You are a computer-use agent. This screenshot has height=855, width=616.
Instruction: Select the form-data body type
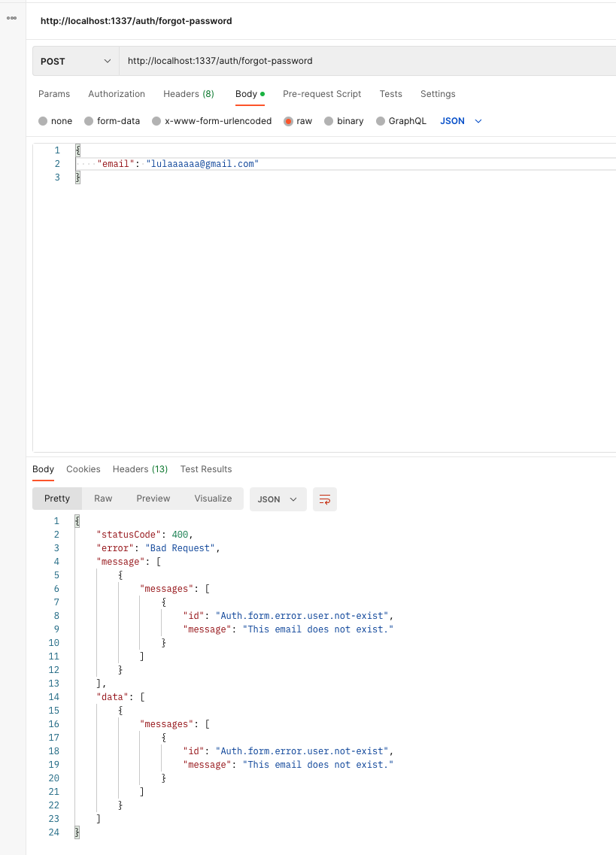pyautogui.click(x=112, y=121)
